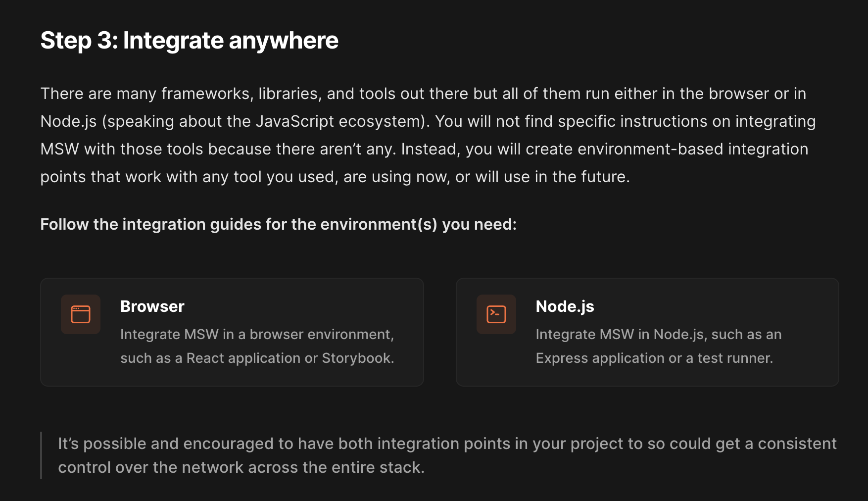Open the Node.js integration guide title
The image size is (868, 501).
(565, 306)
